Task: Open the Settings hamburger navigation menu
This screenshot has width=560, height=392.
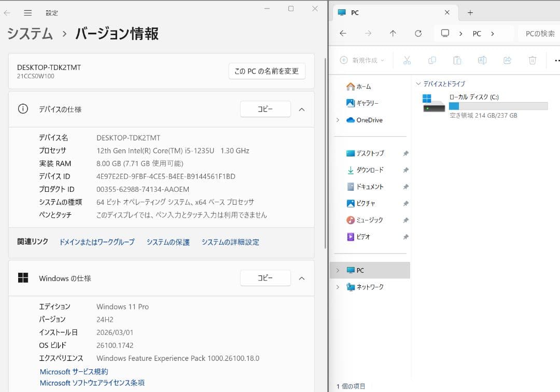Action: coord(28,13)
